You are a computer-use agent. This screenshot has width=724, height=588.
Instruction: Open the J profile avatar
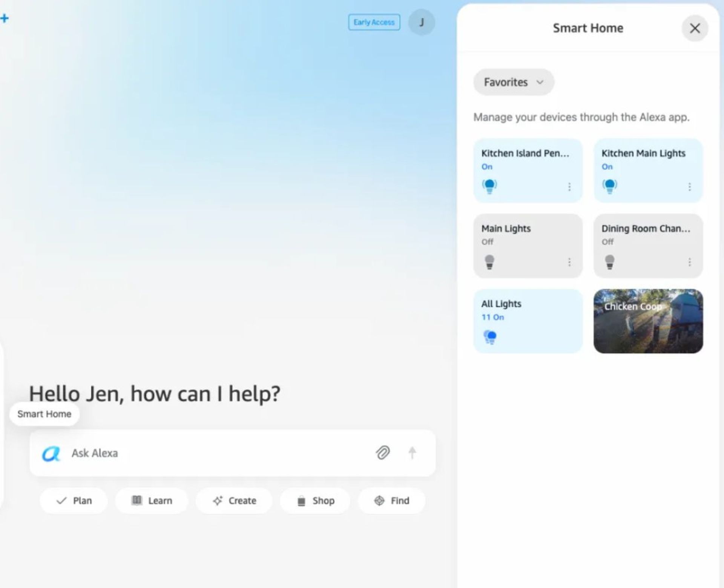pos(422,23)
